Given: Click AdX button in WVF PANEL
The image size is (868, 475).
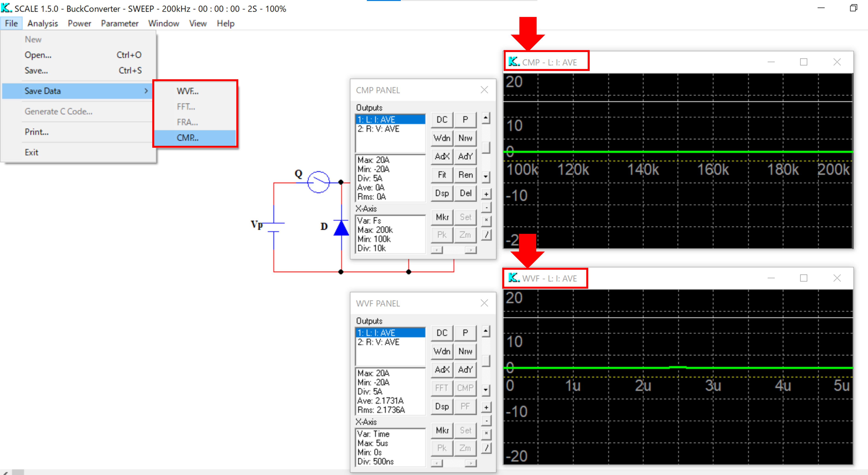Looking at the screenshot, I should click(442, 370).
